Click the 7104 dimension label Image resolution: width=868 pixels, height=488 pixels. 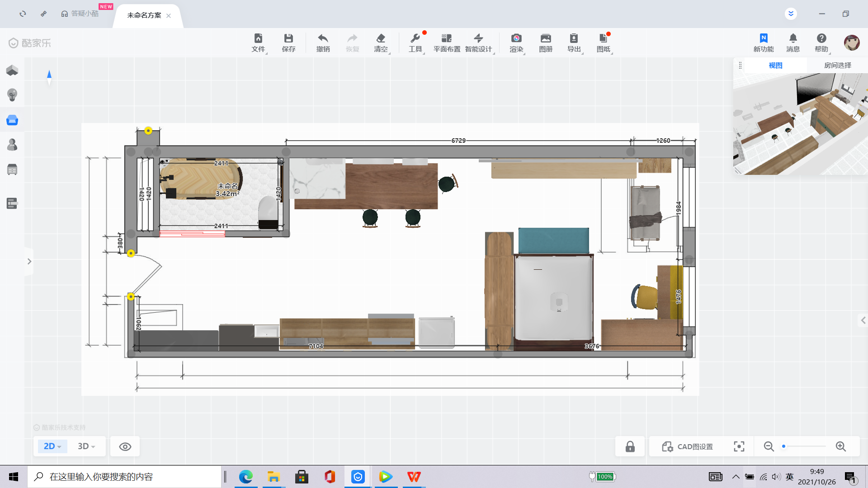coord(316,346)
